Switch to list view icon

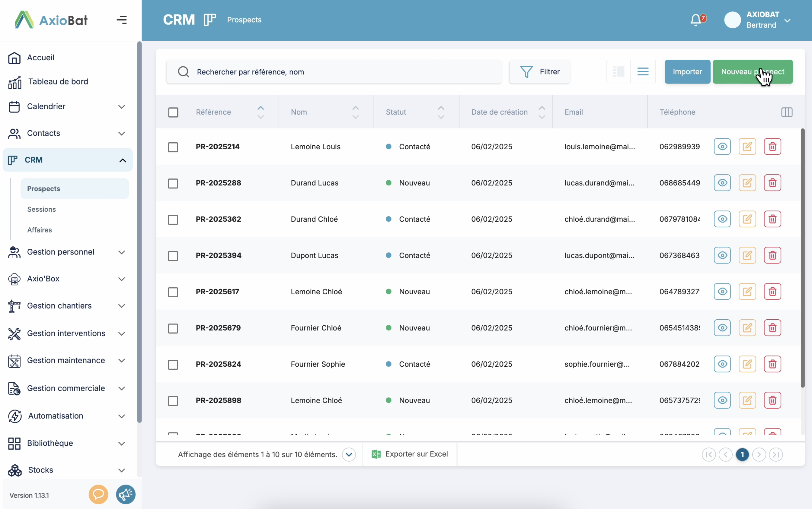coord(643,71)
